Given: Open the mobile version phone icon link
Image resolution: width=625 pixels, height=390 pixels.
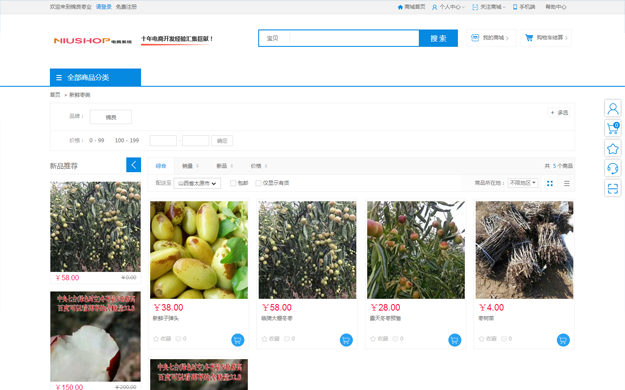Looking at the screenshot, I should tap(524, 7).
